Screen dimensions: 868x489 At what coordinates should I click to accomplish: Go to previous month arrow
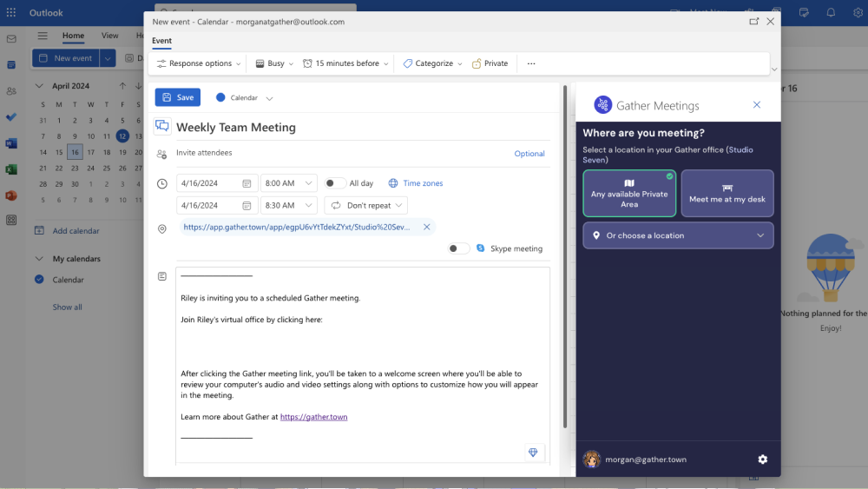122,86
